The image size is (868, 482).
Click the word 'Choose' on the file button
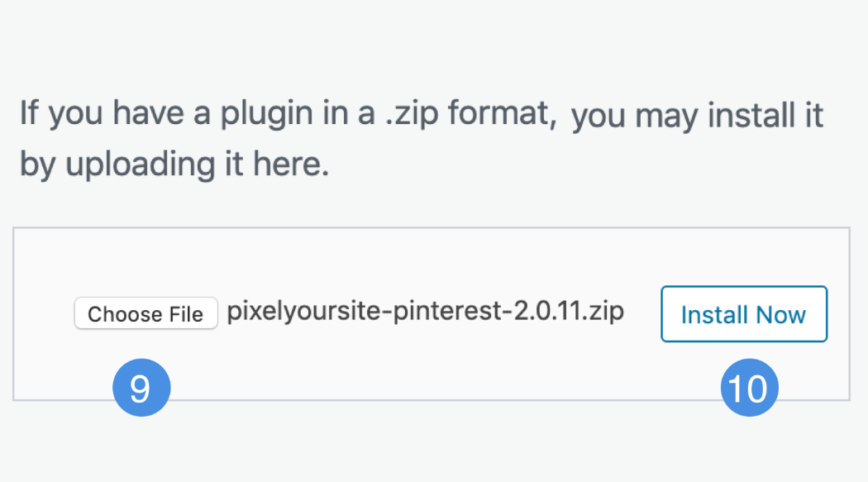click(x=122, y=314)
